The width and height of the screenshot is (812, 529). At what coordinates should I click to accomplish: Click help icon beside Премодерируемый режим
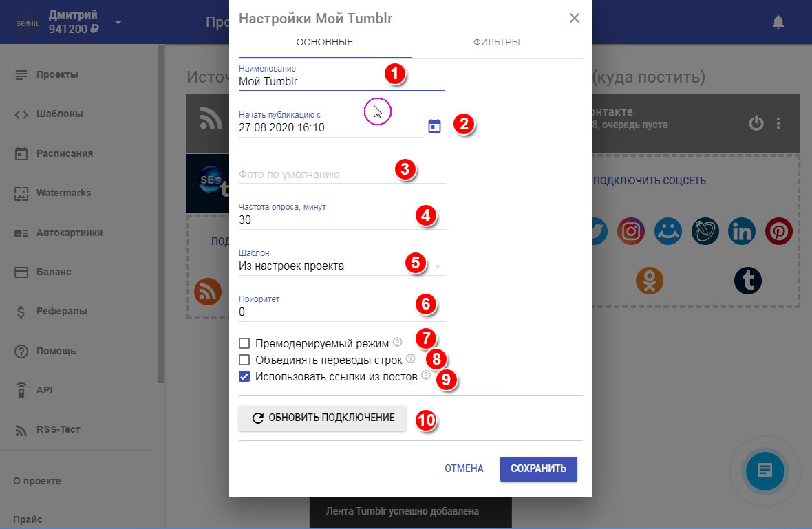[x=397, y=342]
